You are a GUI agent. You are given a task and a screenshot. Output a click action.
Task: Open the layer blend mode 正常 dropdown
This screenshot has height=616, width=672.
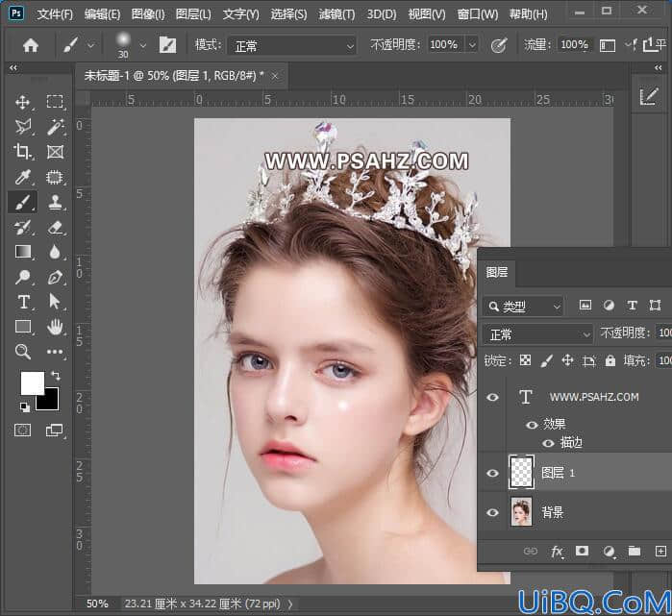(537, 334)
